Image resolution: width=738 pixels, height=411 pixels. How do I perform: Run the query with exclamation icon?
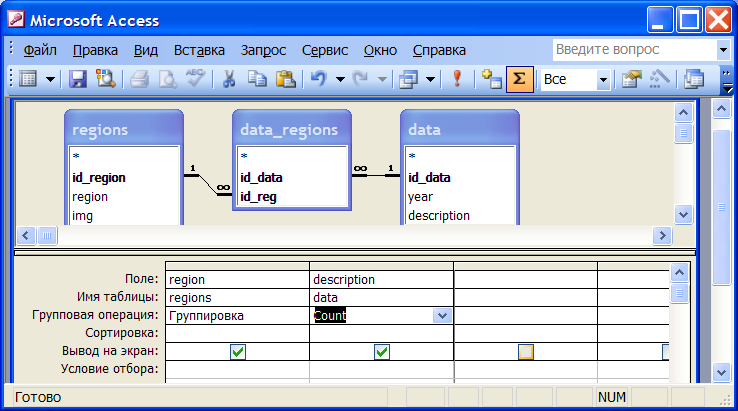pyautogui.click(x=457, y=79)
